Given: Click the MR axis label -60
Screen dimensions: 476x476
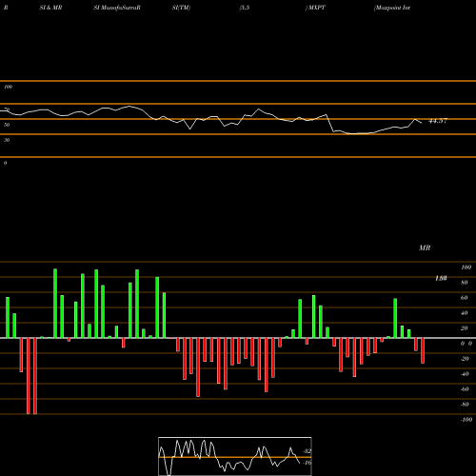Looking at the screenshot, I should click(465, 389).
